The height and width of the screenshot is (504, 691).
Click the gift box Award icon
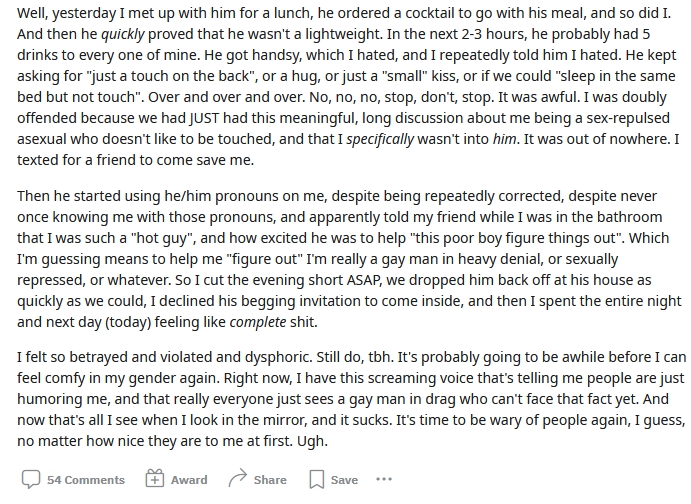coord(155,479)
